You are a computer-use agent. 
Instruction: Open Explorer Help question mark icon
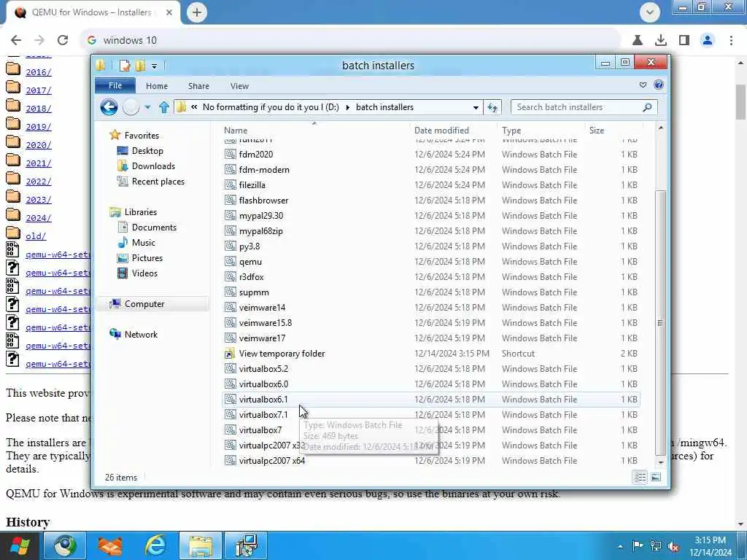(x=659, y=85)
